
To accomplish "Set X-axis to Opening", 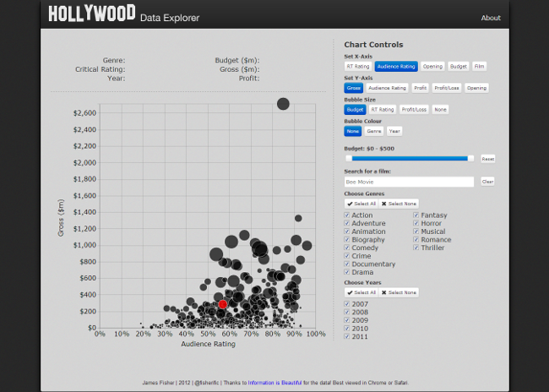I will point(432,67).
